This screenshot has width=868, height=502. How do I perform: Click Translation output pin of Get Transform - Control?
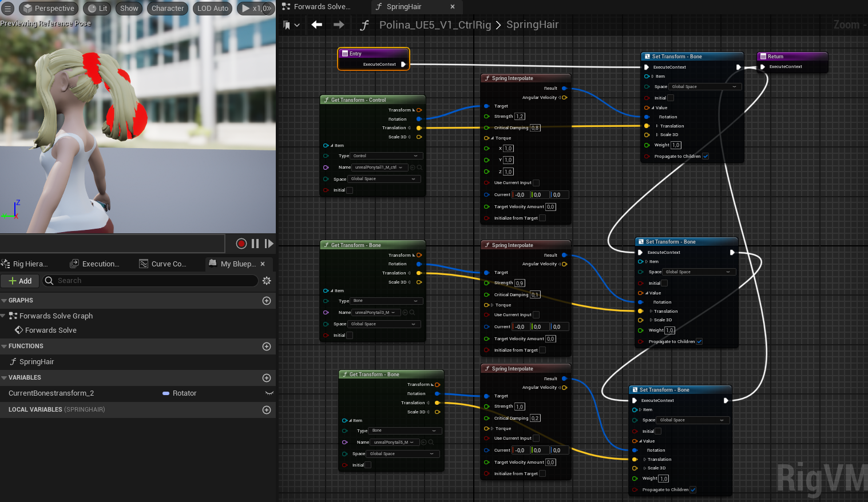click(x=419, y=128)
